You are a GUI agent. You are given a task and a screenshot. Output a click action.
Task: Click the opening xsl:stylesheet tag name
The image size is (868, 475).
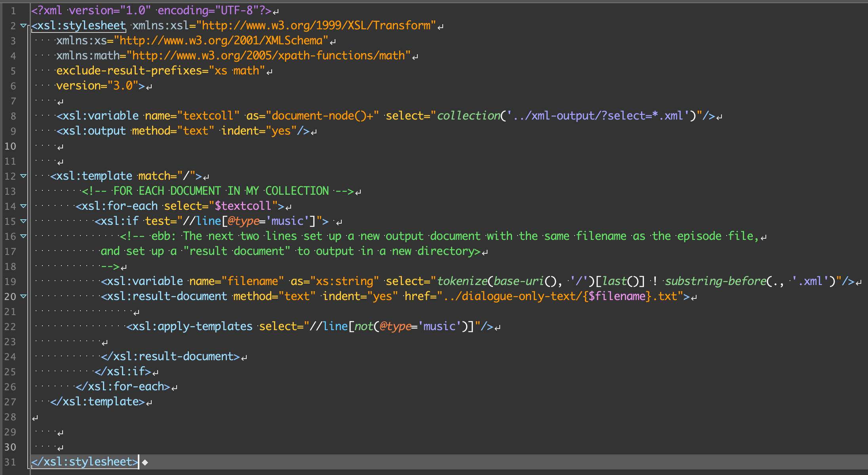[82, 26]
